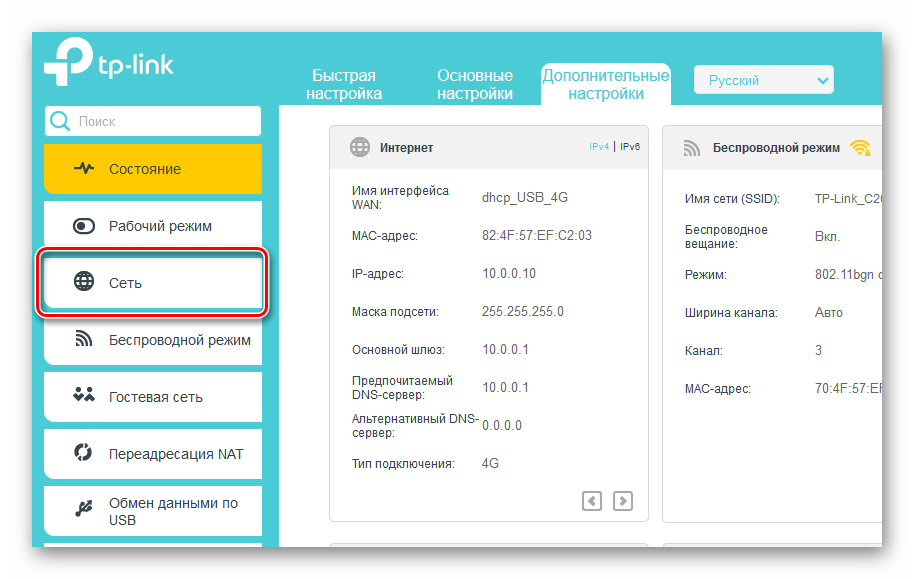Click the search magnifier icon
The width and height of the screenshot is (914, 579).
59,121
